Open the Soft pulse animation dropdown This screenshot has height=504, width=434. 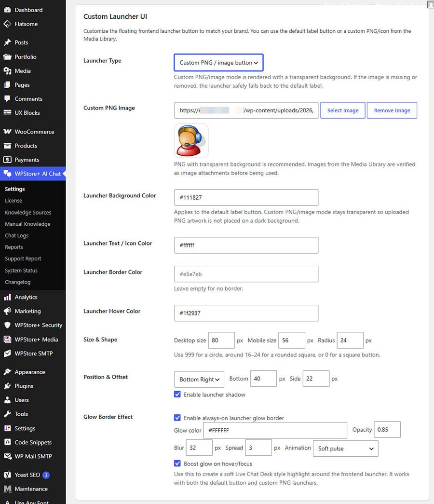[346, 449]
